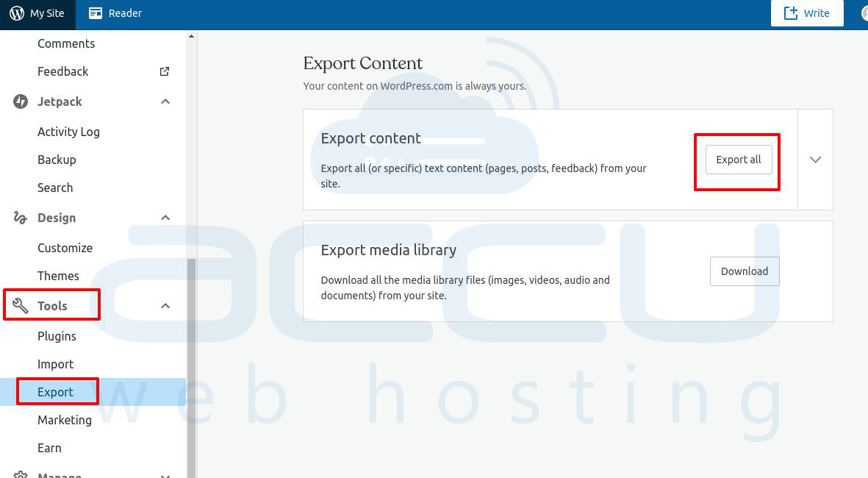The image size is (868, 478).
Task: Click the Tools wrench icon
Action: point(21,306)
